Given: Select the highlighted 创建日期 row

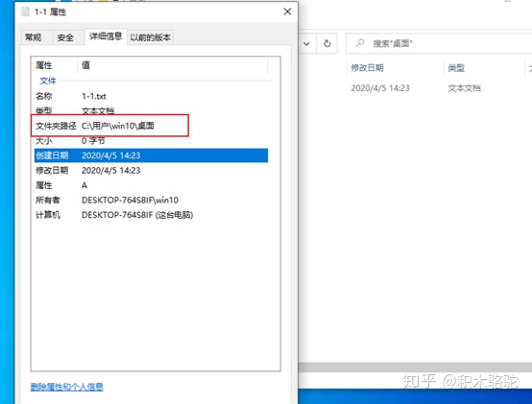Looking at the screenshot, I should tap(151, 155).
